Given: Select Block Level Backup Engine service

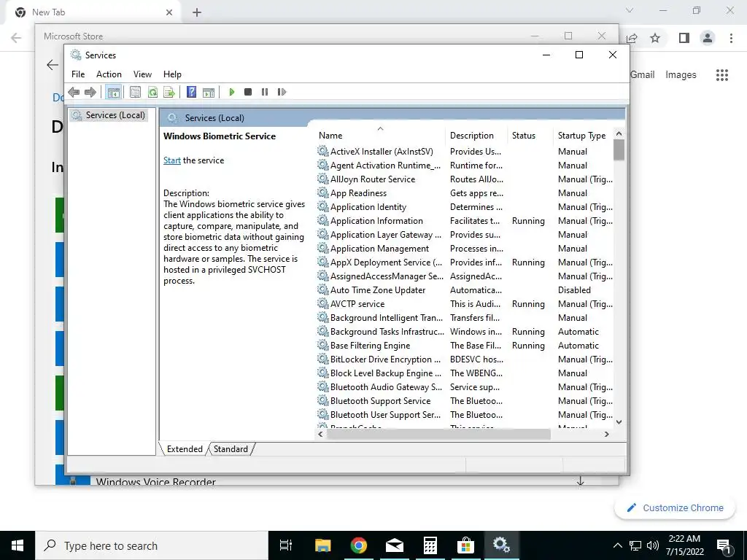Looking at the screenshot, I should coord(385,373).
